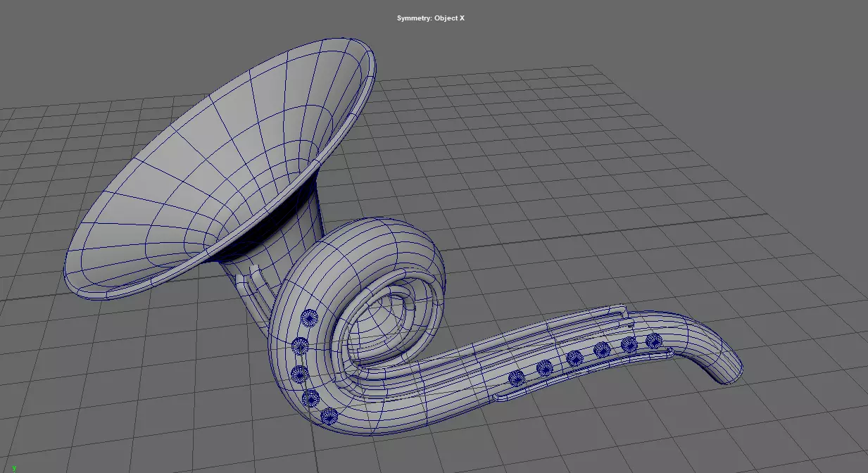
Task: Select the topmost round stud on the spiral coil
Action: coord(308,319)
